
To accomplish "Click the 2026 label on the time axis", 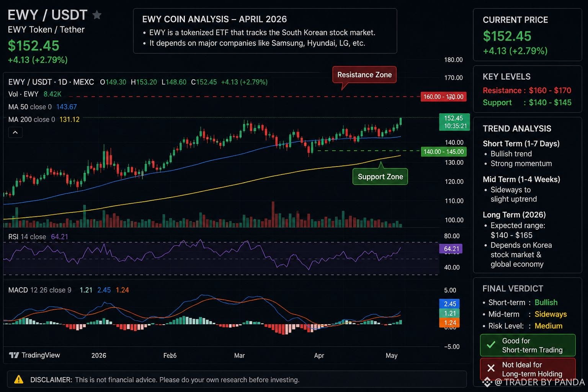I will [x=99, y=355].
